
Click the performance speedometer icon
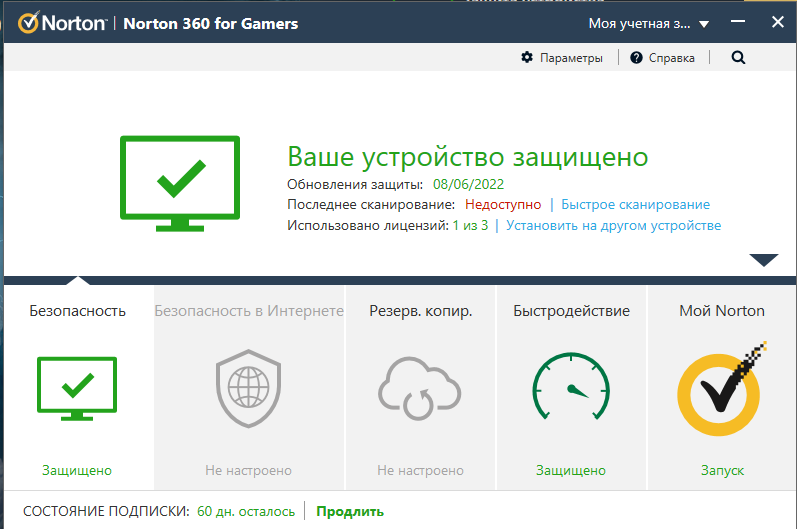pos(571,386)
